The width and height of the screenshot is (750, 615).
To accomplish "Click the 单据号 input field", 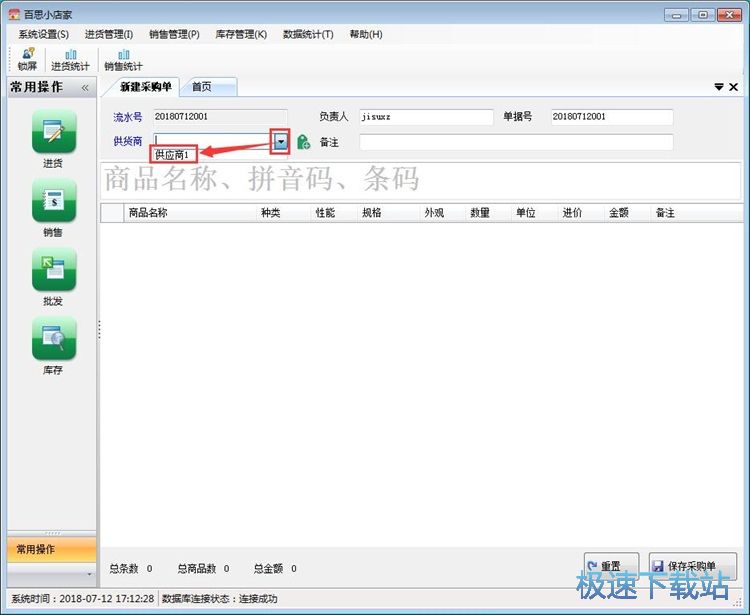I will [x=612, y=117].
